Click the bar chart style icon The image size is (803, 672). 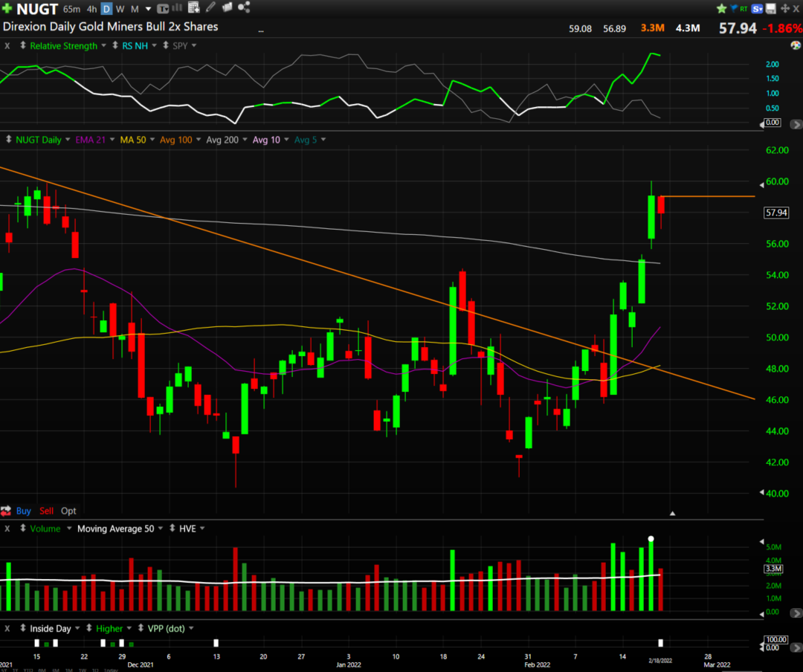pos(177,7)
